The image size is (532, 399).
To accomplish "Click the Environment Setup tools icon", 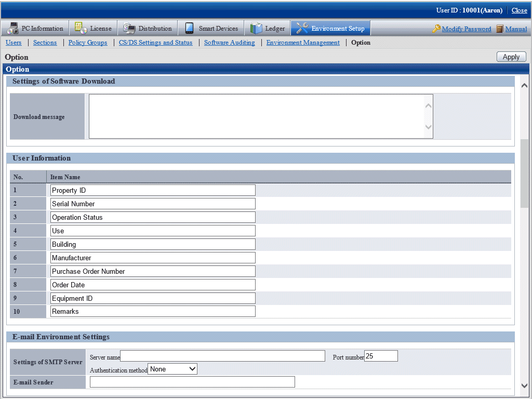I will [x=302, y=29].
